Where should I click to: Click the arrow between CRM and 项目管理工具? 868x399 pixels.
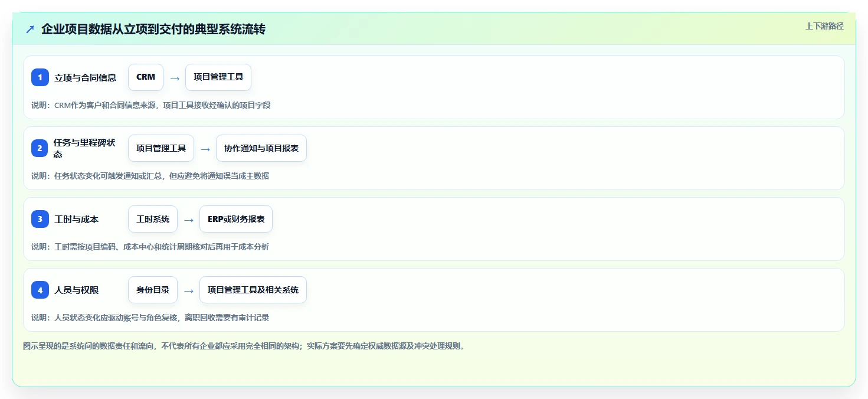tap(175, 78)
